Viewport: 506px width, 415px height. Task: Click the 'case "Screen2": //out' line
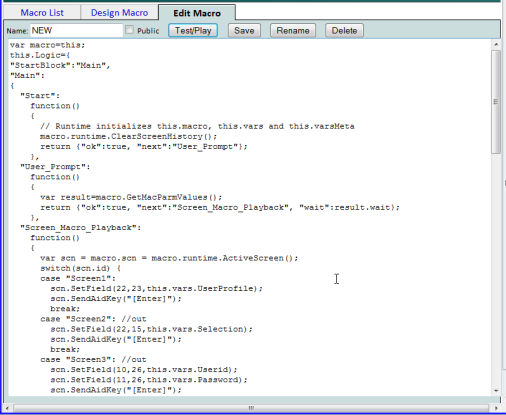pos(93,319)
